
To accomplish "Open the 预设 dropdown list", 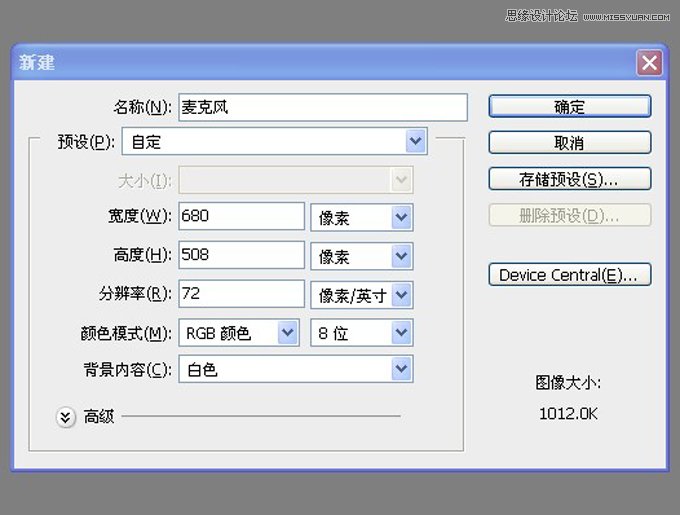I will pos(275,141).
